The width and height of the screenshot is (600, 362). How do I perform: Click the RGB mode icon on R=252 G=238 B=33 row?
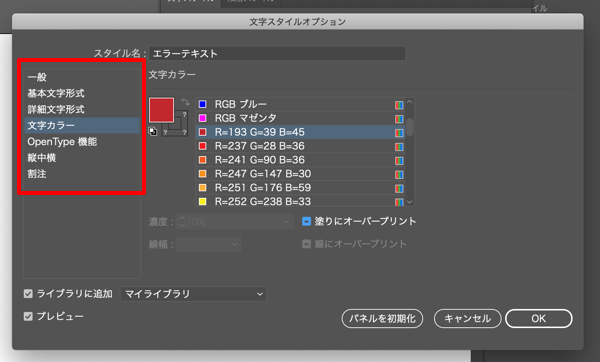[x=399, y=202]
